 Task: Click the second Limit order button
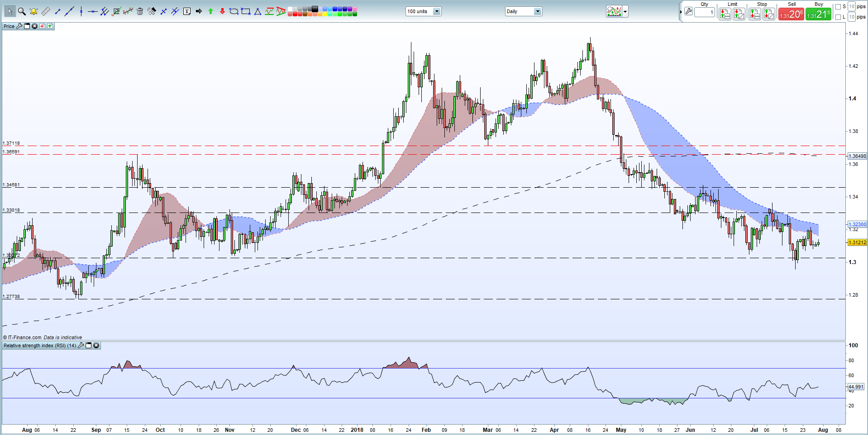[x=739, y=14]
